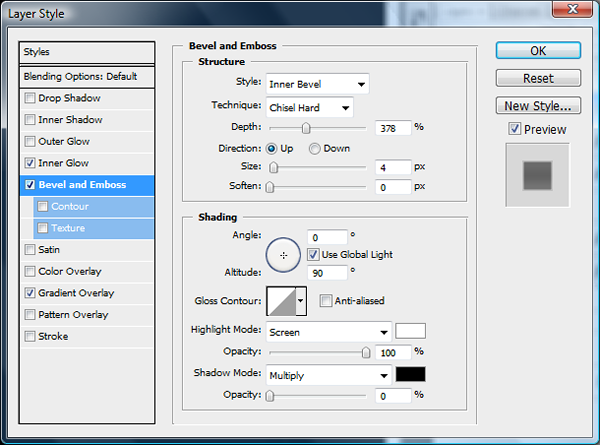The height and width of the screenshot is (445, 600).
Task: Click the black shadow color swatch
Action: tap(411, 375)
